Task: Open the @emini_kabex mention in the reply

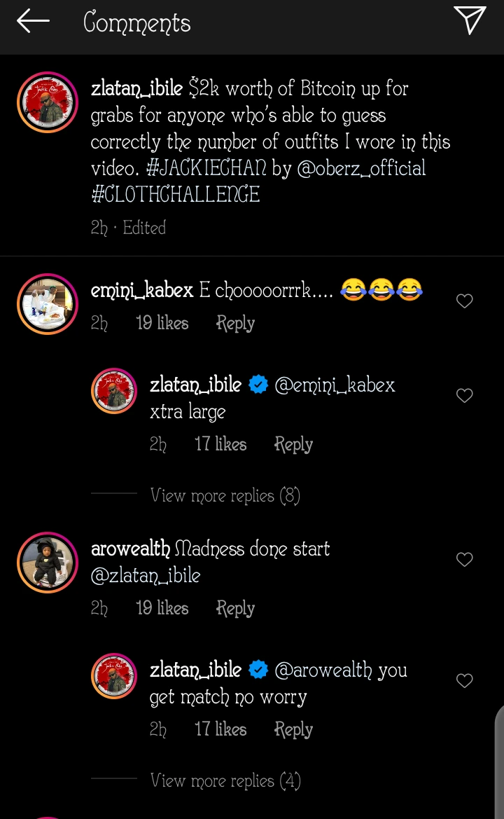Action: tap(335, 385)
